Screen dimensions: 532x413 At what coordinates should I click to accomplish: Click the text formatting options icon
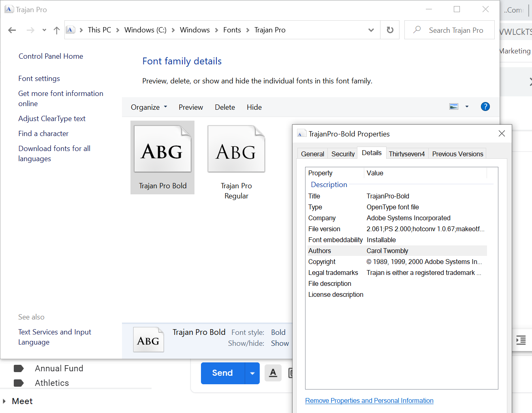(x=273, y=373)
